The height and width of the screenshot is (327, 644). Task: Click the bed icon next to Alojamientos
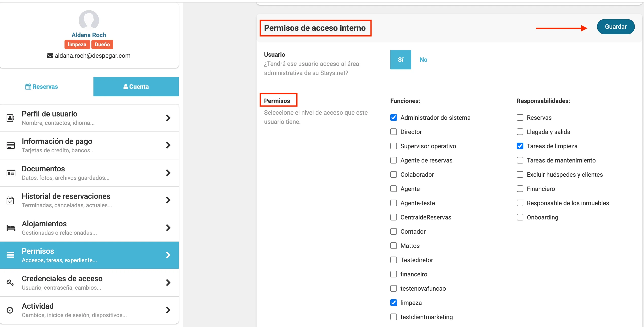(x=11, y=228)
